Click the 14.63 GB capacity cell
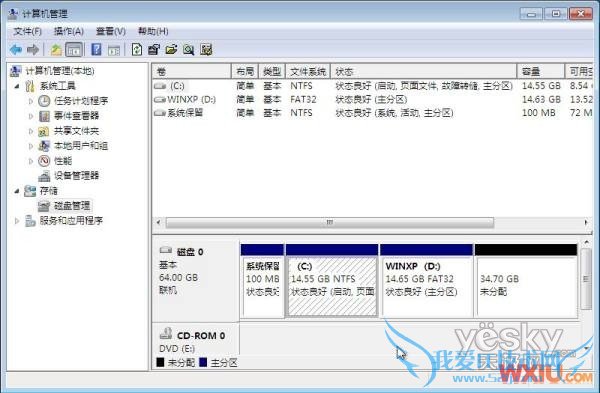Screen dimensions: 600x393 click(541, 99)
